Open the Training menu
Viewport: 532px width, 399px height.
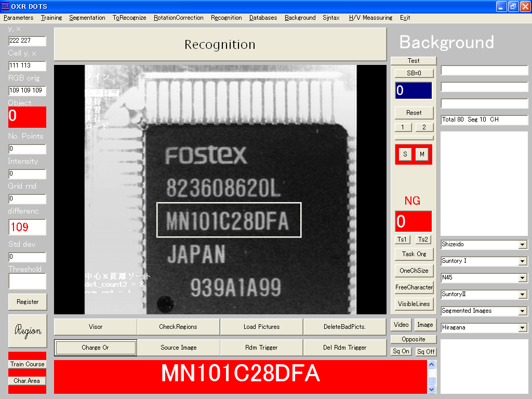(51, 18)
